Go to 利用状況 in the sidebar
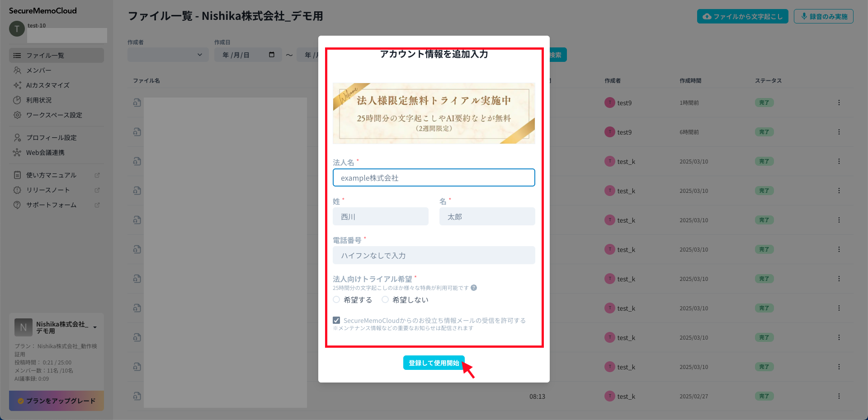The height and width of the screenshot is (420, 868). [39, 100]
